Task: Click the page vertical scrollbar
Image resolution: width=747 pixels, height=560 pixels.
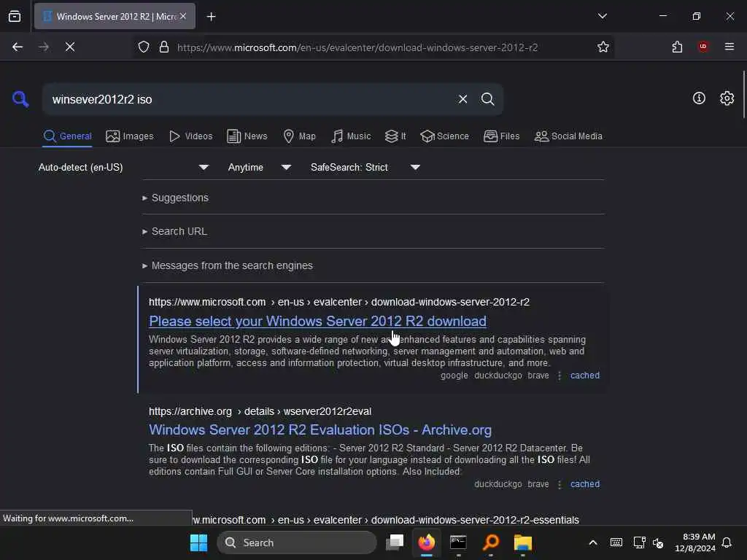Action: pos(743,94)
